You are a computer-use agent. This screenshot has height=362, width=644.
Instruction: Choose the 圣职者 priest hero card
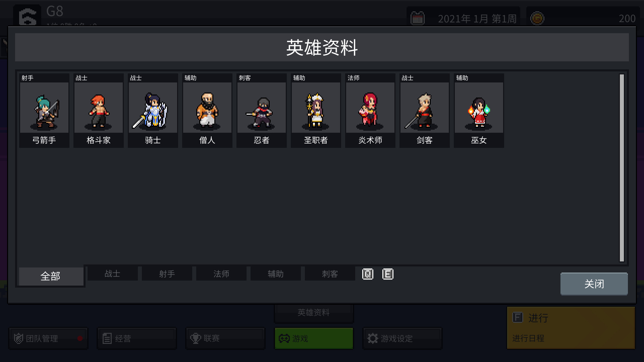[x=316, y=111]
